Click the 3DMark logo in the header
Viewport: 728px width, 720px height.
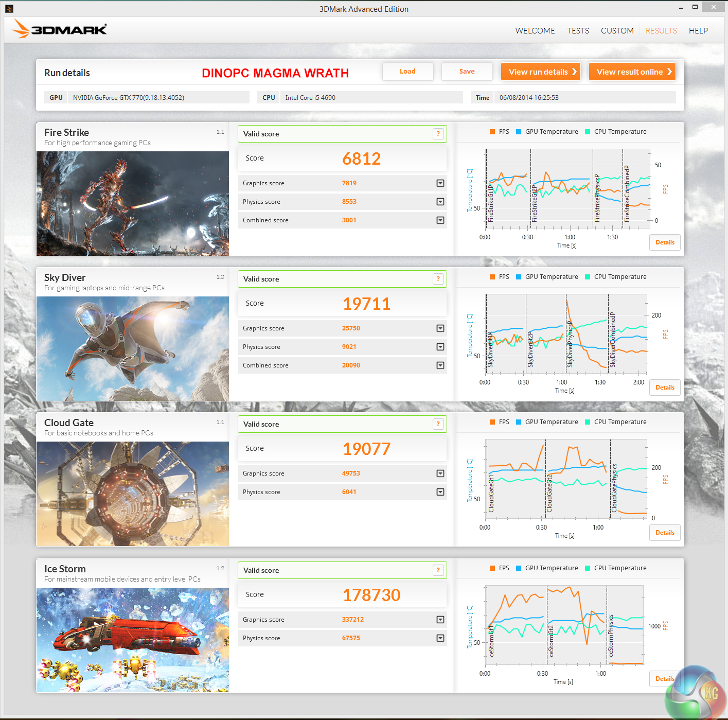coord(60,29)
